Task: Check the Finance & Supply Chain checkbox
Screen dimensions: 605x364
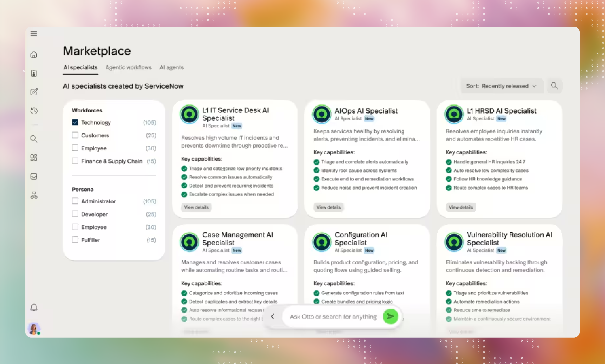Action: (x=75, y=161)
